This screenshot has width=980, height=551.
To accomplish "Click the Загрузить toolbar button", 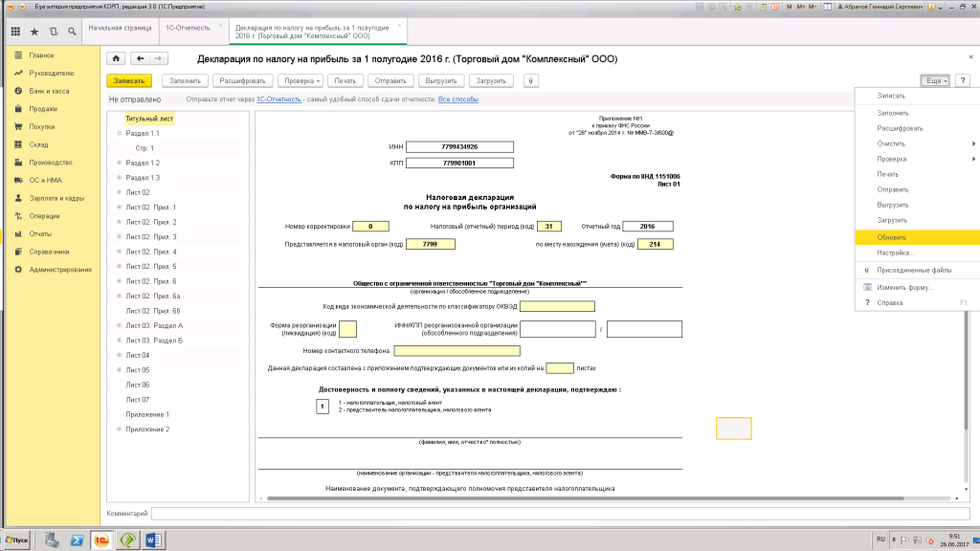I will (491, 80).
